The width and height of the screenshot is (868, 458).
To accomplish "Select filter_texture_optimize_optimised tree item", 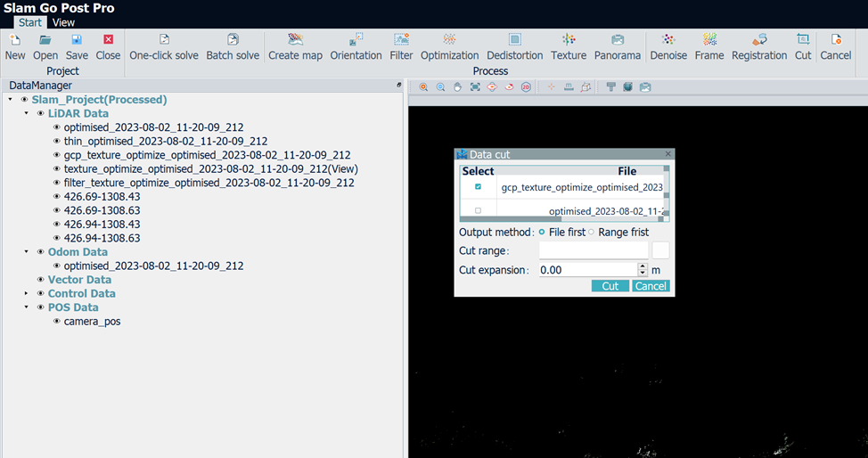I will tap(209, 183).
